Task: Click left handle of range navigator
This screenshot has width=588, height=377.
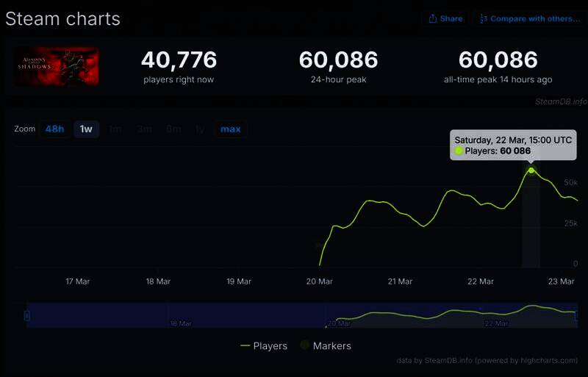Action: coord(26,315)
